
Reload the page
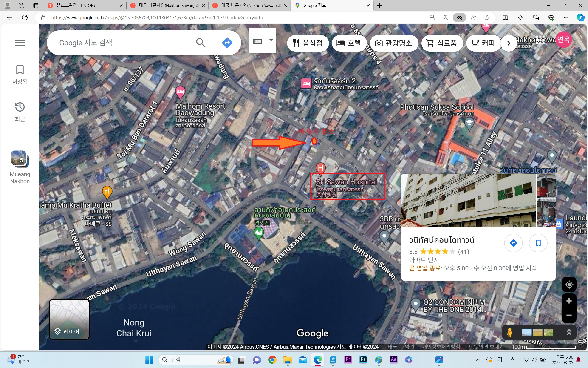25,17
